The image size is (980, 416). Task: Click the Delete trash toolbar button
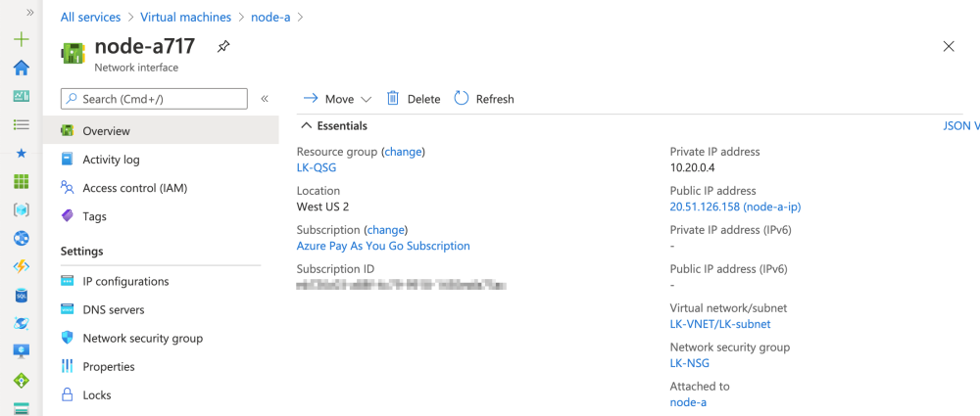tap(414, 99)
